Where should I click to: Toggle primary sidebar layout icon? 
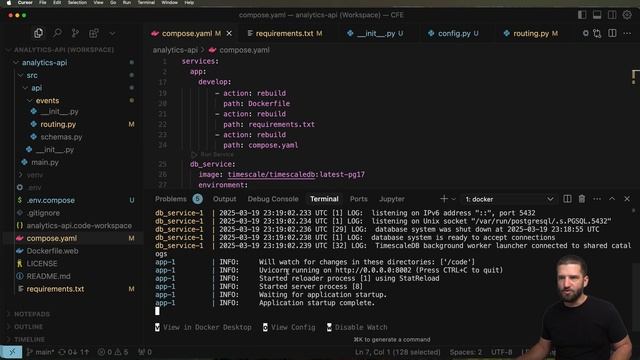point(582,15)
